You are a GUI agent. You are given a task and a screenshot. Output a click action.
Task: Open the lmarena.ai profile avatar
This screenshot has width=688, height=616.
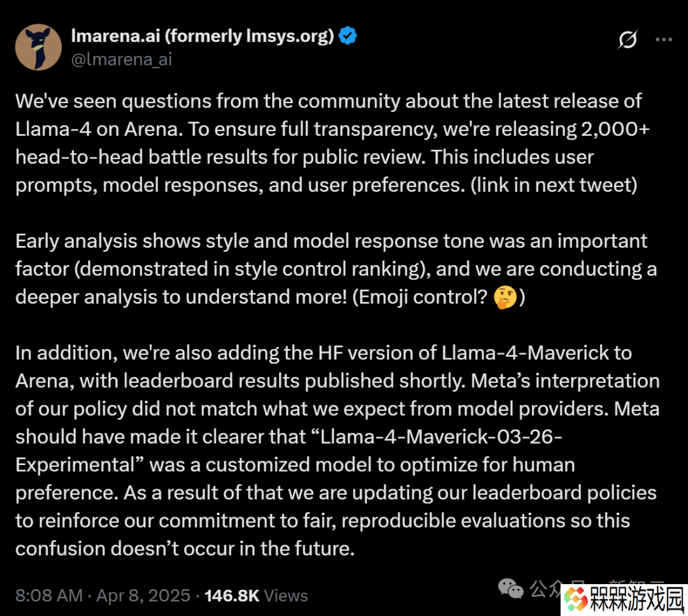(39, 47)
